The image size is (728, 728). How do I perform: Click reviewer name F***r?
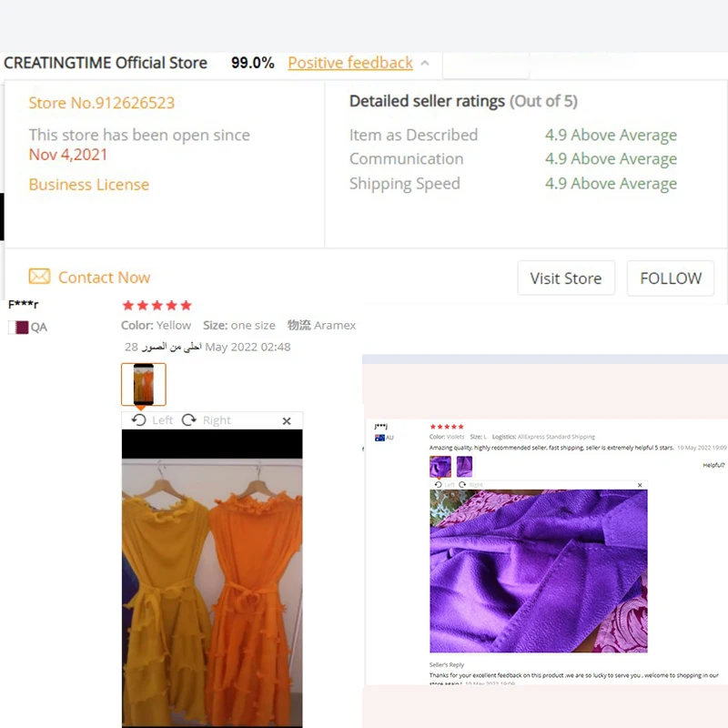point(24,305)
